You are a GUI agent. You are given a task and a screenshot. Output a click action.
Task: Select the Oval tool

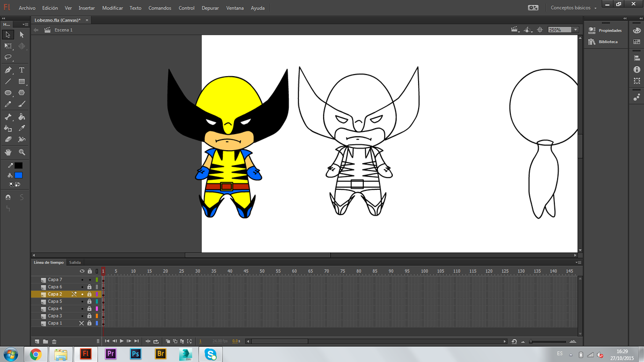(8, 93)
